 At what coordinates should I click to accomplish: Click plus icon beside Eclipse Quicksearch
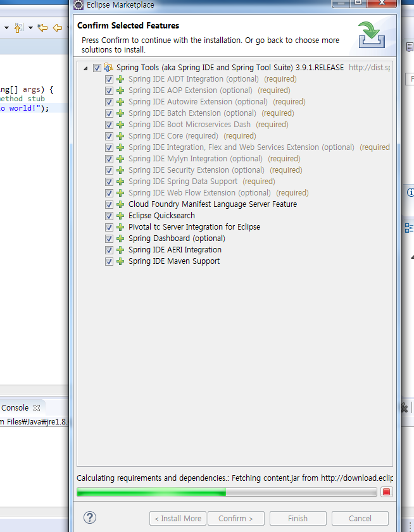120,216
